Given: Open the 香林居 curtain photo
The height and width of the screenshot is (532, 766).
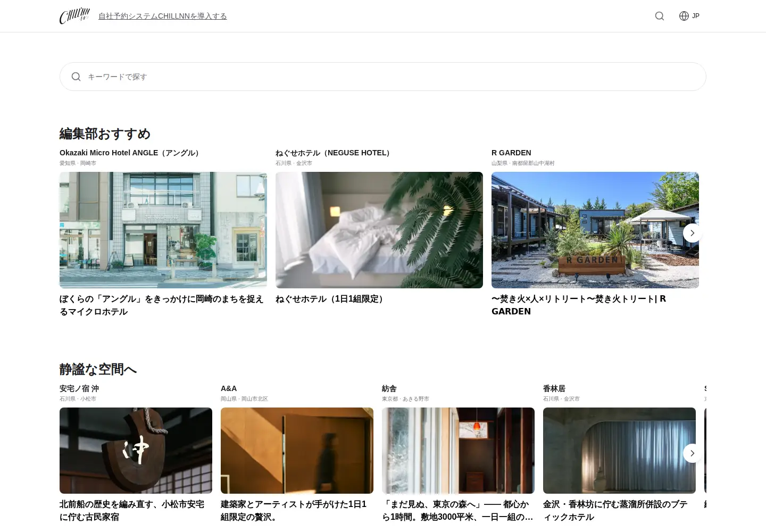Looking at the screenshot, I should click(x=619, y=451).
